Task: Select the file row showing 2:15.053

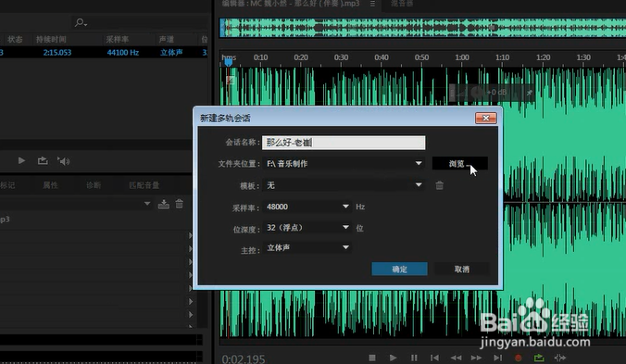Action: tap(104, 52)
